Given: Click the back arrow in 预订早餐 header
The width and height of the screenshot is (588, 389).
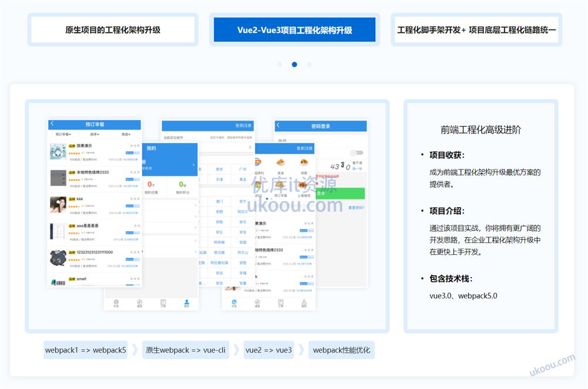Looking at the screenshot, I should [x=52, y=124].
